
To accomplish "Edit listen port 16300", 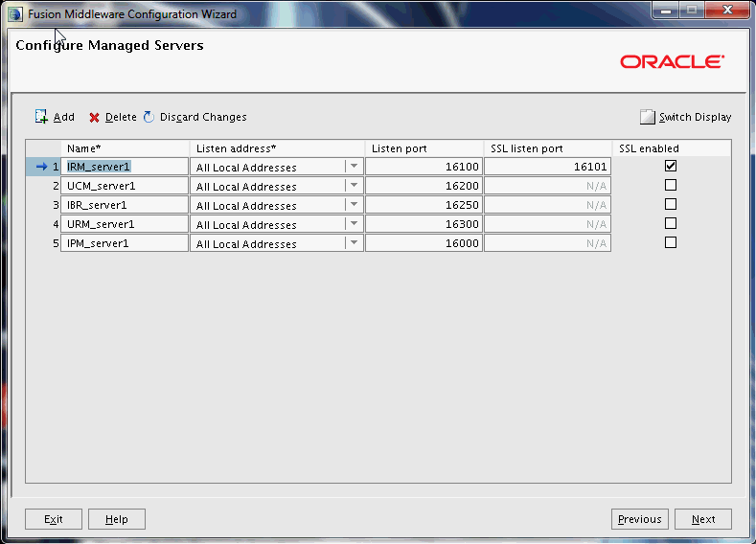I will (x=424, y=224).
